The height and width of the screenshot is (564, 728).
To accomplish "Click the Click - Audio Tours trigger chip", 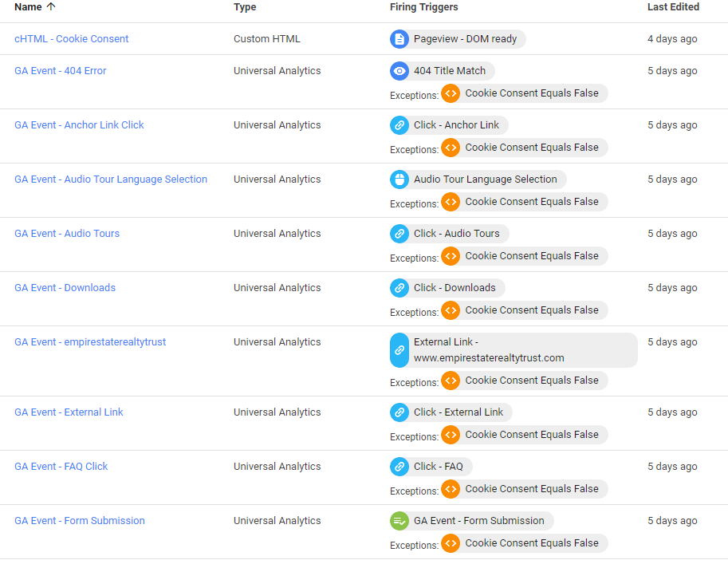I will pyautogui.click(x=456, y=234).
